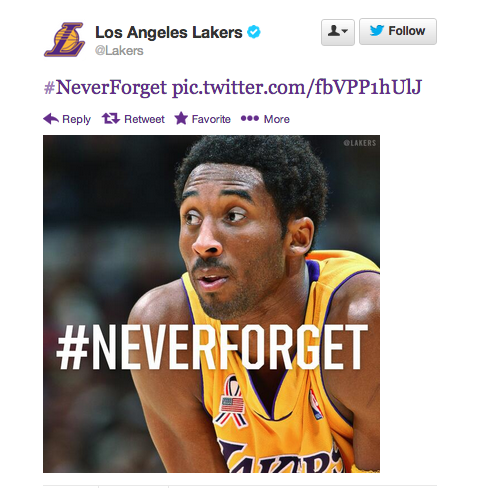482x488 pixels.
Task: Click the Retweet arrows icon
Action: tap(111, 118)
